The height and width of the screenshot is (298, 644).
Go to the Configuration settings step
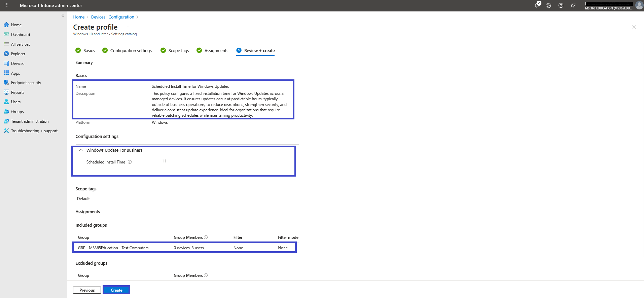pos(127,50)
